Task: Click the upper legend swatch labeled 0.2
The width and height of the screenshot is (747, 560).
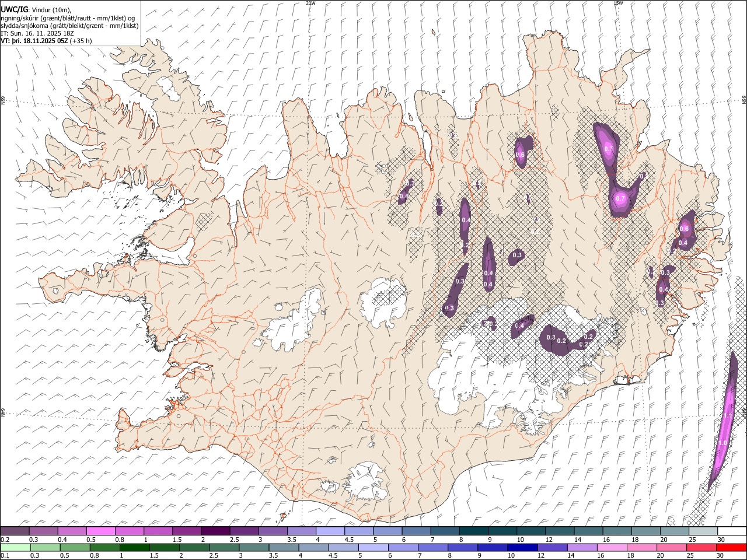Action: pyautogui.click(x=15, y=531)
